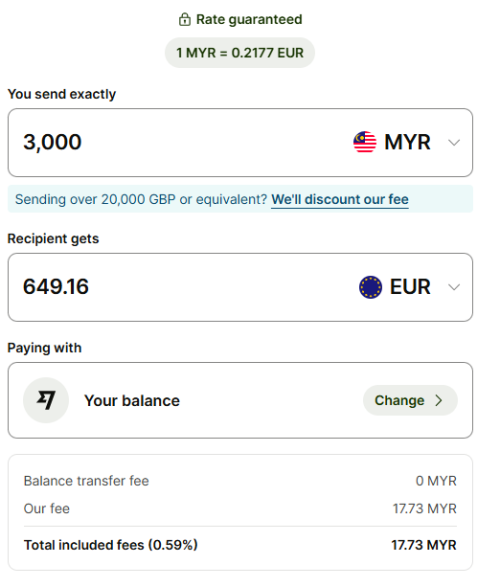This screenshot has height=587, width=500.
Task: Open the We'll discount our fee link
Action: pyautogui.click(x=340, y=200)
